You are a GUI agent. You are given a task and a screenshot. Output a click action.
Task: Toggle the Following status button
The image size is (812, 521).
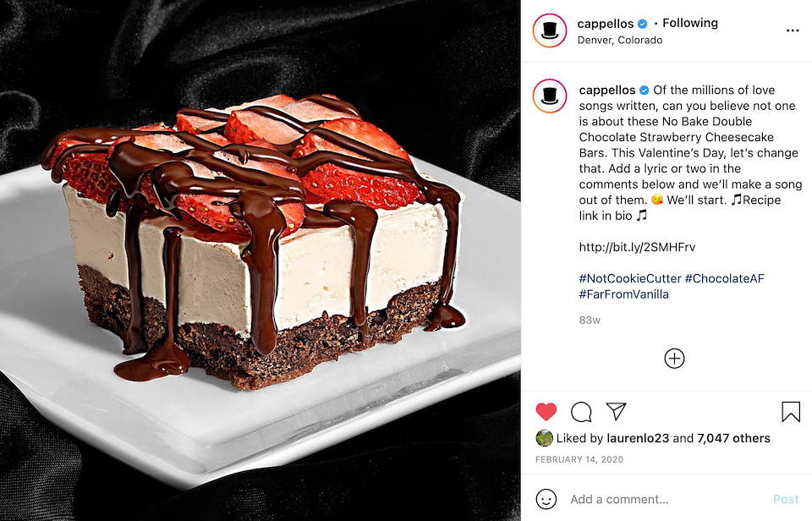(x=690, y=23)
